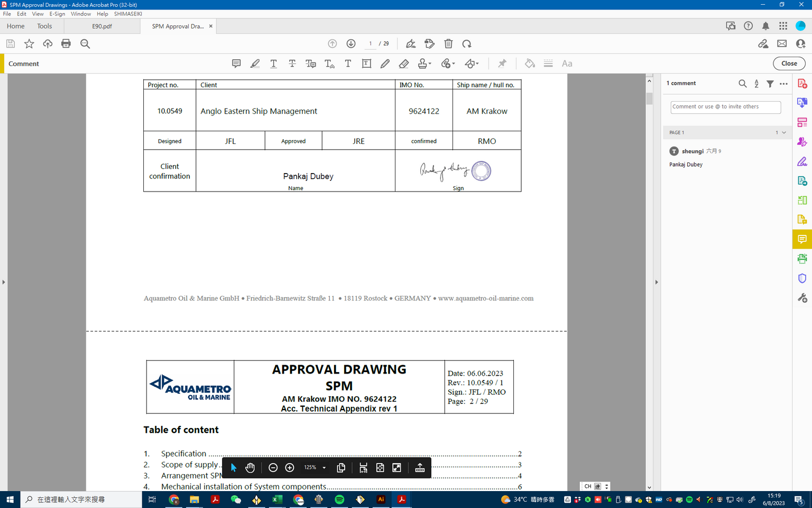Collapse the right comments pane arrow
The height and width of the screenshot is (508, 812).
click(x=657, y=282)
